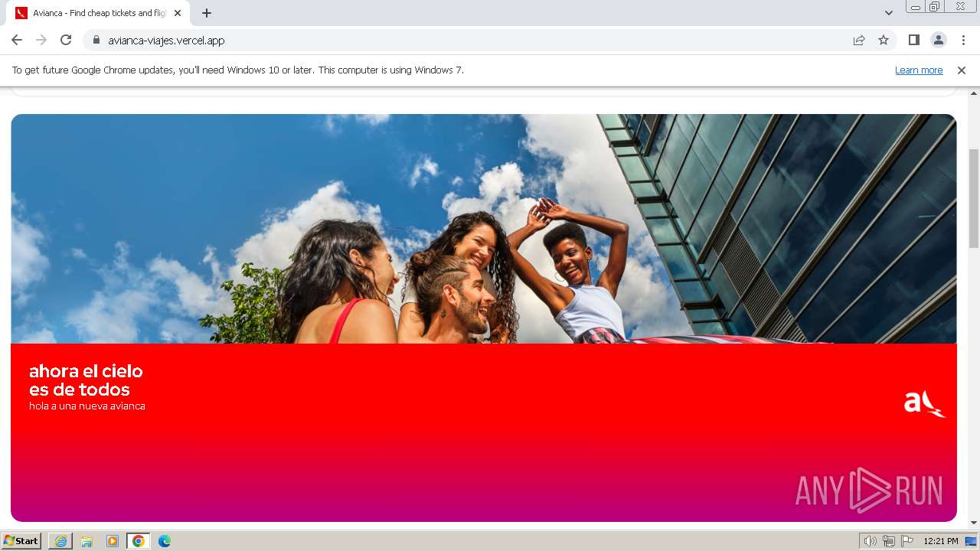The image size is (980, 551).
Task: Open the side panel icon
Action: click(x=913, y=40)
